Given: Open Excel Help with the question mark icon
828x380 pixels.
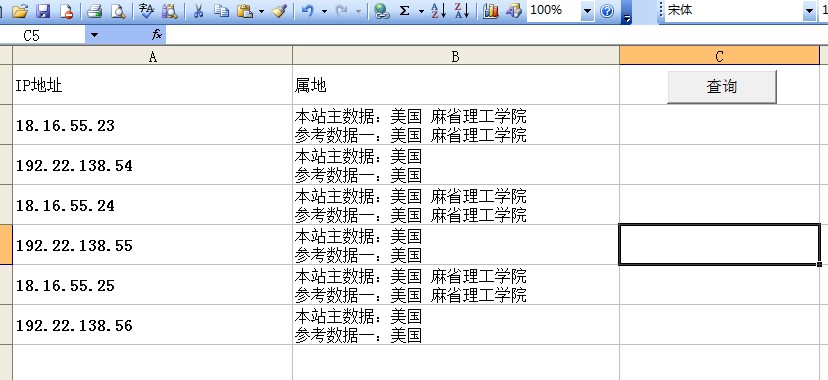Looking at the screenshot, I should (607, 11).
